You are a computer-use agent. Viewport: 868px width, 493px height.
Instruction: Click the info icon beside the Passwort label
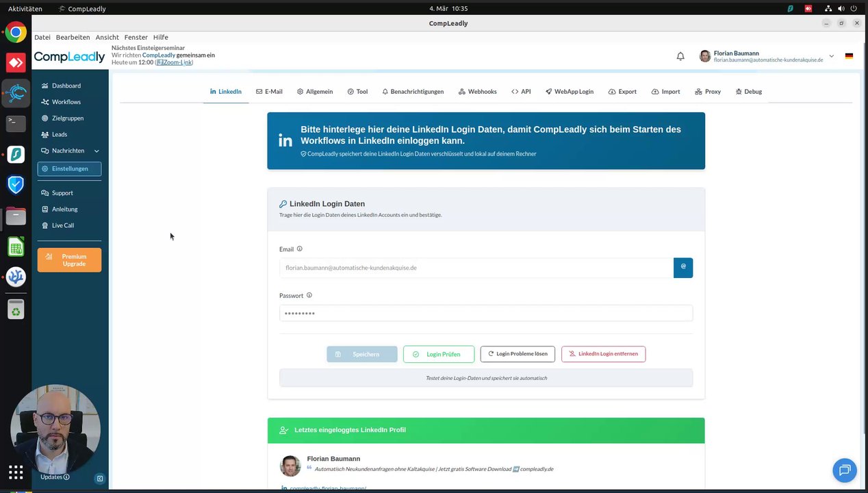(309, 296)
